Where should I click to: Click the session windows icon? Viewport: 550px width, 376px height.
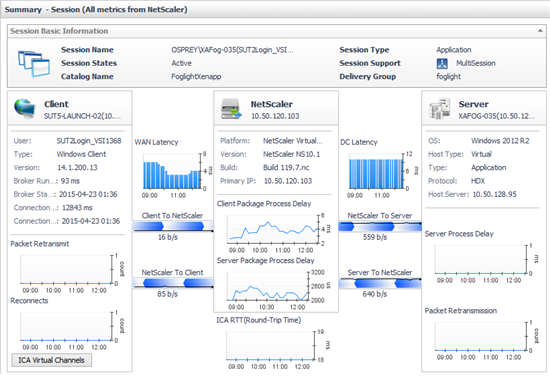(34, 63)
